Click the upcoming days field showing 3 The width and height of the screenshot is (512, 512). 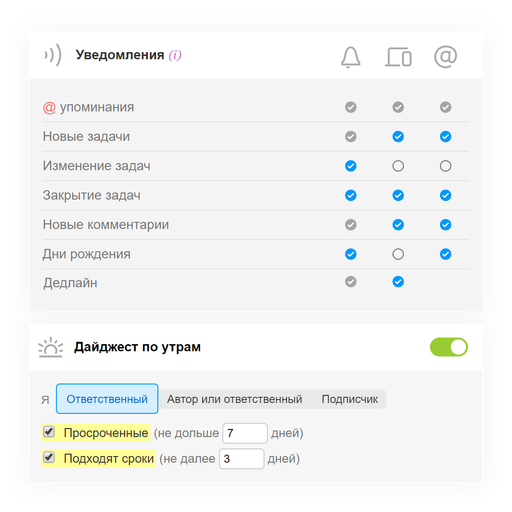[x=241, y=459]
